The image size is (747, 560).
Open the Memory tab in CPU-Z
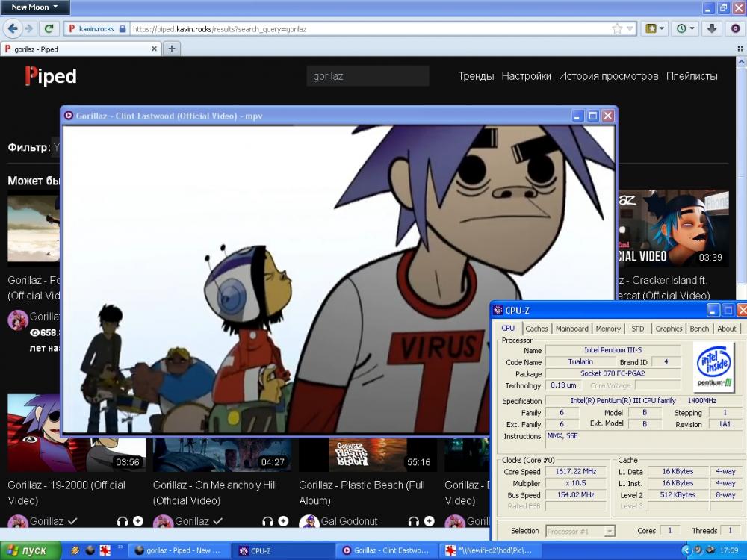[608, 329]
